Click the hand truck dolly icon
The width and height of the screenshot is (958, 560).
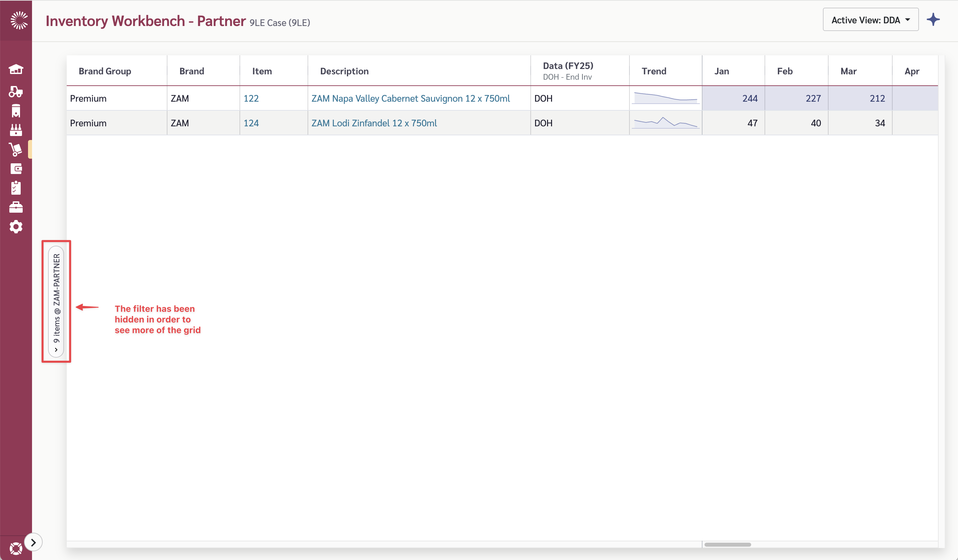pos(16,149)
